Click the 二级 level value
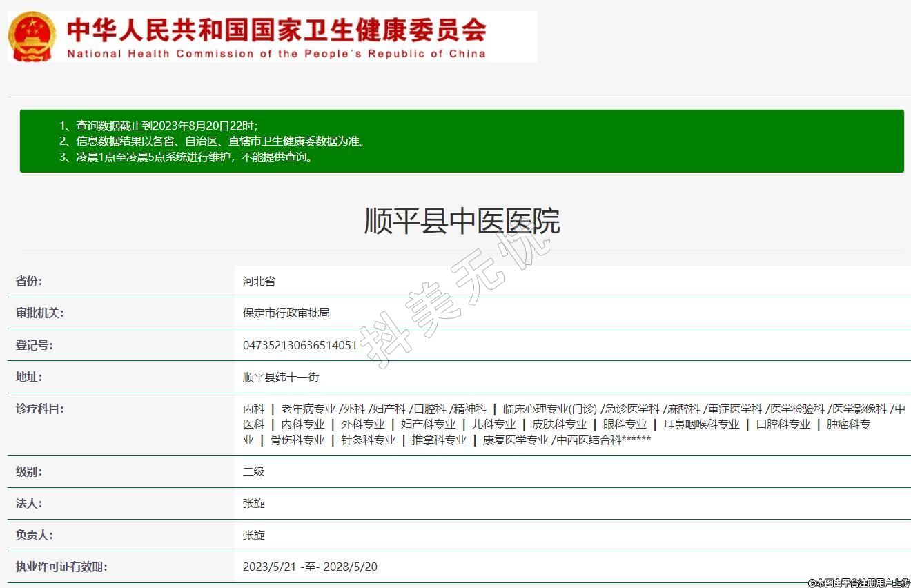Viewport: 911px width, 588px height. (x=253, y=471)
